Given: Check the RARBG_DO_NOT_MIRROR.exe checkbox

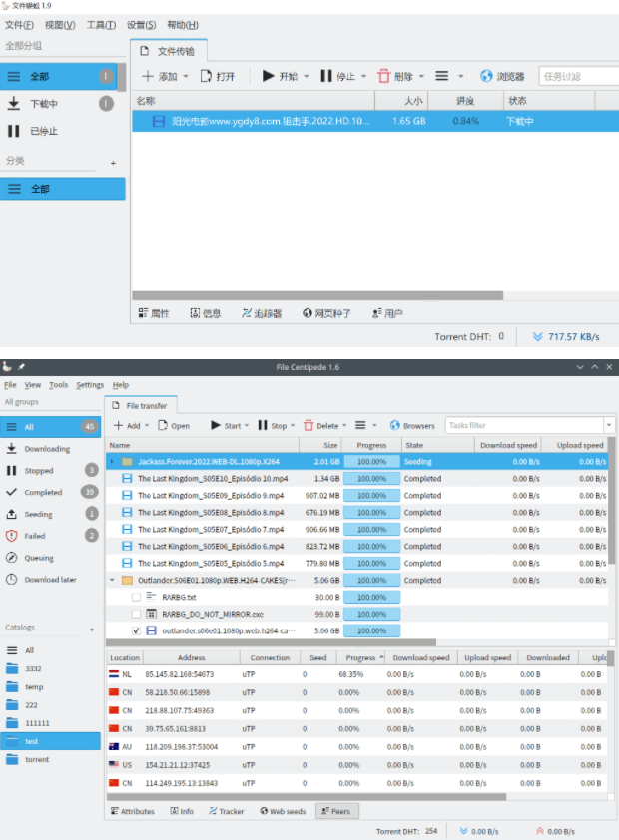Looking at the screenshot, I should click(x=137, y=614).
